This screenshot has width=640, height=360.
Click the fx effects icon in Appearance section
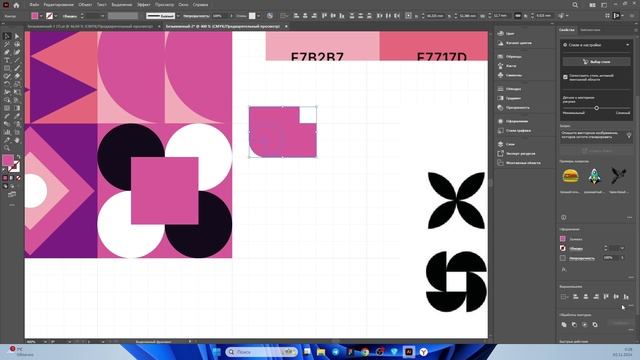tap(564, 269)
